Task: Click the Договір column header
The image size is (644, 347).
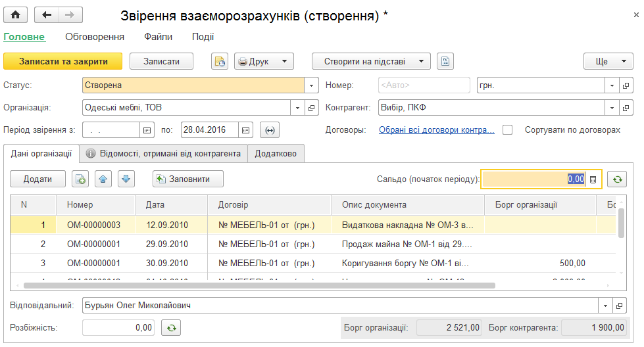Action: tap(269, 204)
